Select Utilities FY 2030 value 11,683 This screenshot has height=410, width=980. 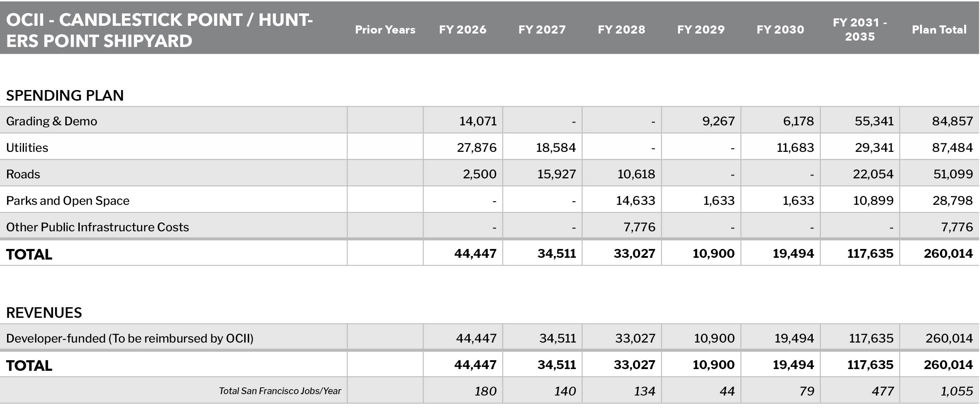pos(795,147)
